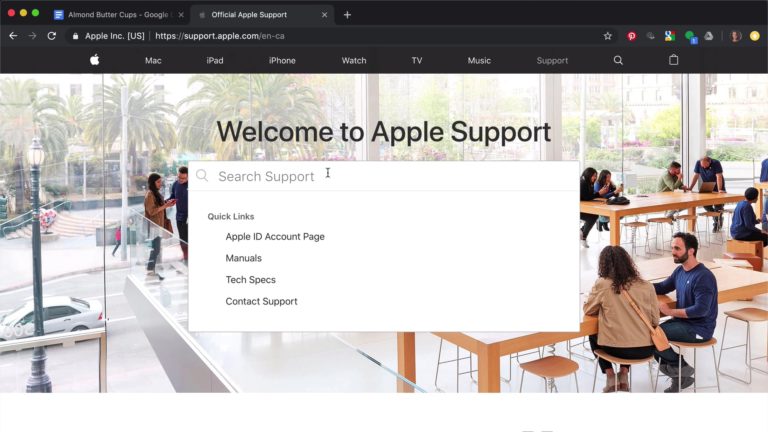Screen dimensions: 768x432
Task: Click the address bar URL support.apple.com
Action: tap(220, 36)
